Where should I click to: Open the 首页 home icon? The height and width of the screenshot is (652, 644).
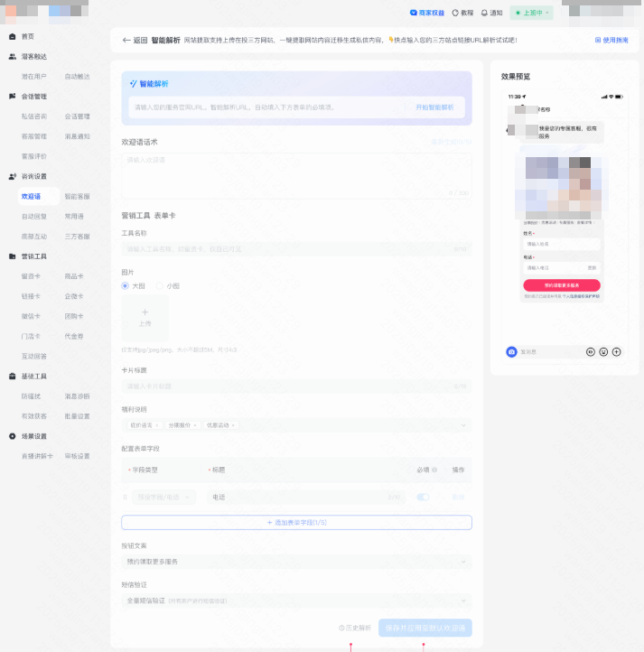pos(12,37)
